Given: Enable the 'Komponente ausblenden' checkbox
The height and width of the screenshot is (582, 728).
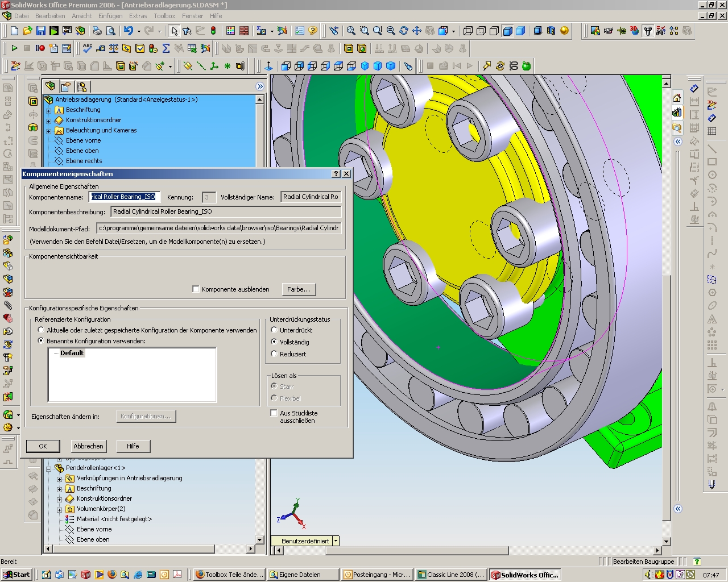Looking at the screenshot, I should tap(196, 289).
